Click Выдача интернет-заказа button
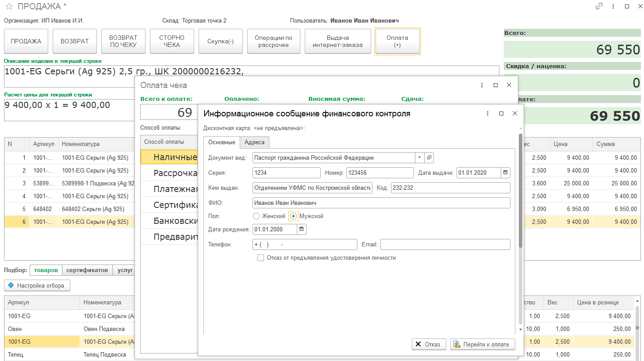 pyautogui.click(x=337, y=42)
